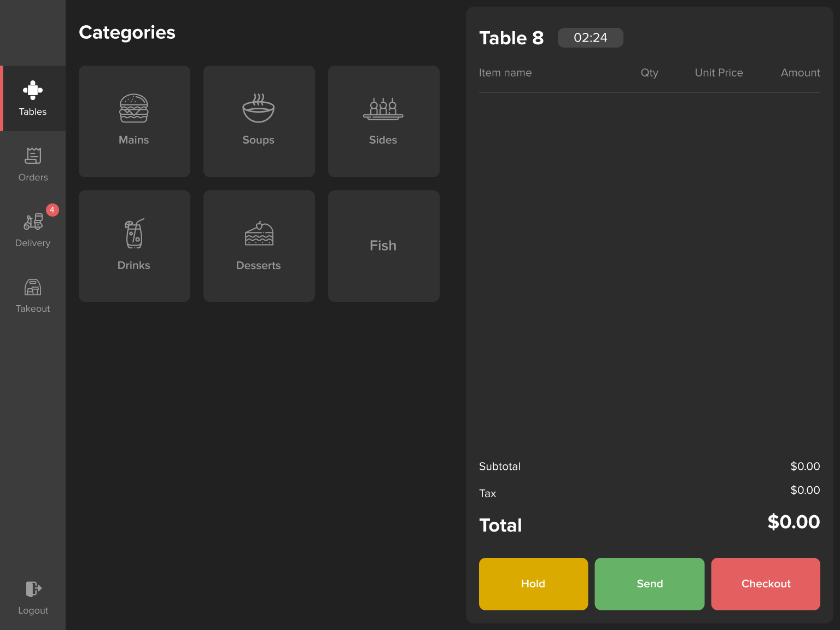Click the Delivery menu label
This screenshot has height=630, width=840.
tap(33, 243)
